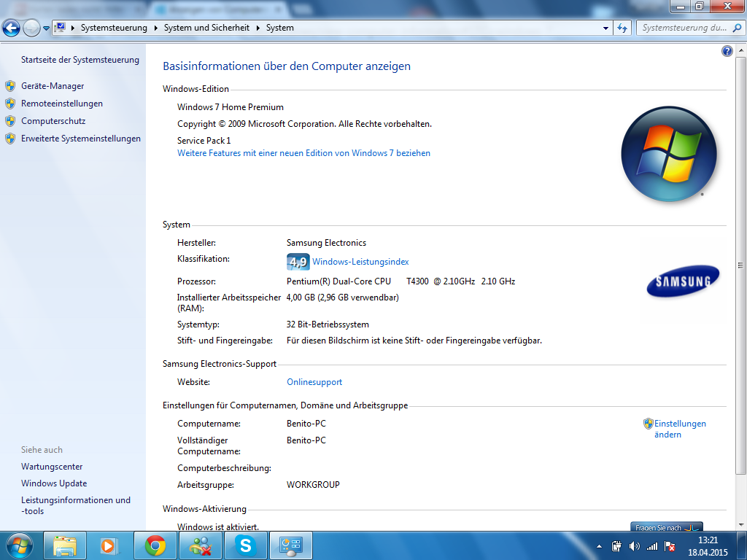Open Wartungscenter
The image size is (747, 560).
click(x=52, y=467)
